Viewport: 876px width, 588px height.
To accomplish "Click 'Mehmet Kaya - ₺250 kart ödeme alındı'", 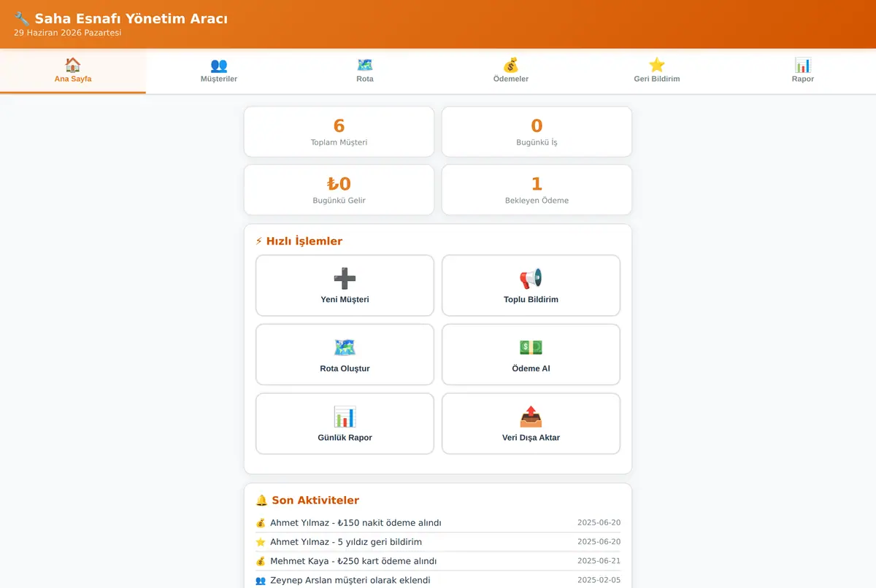I will tap(353, 561).
